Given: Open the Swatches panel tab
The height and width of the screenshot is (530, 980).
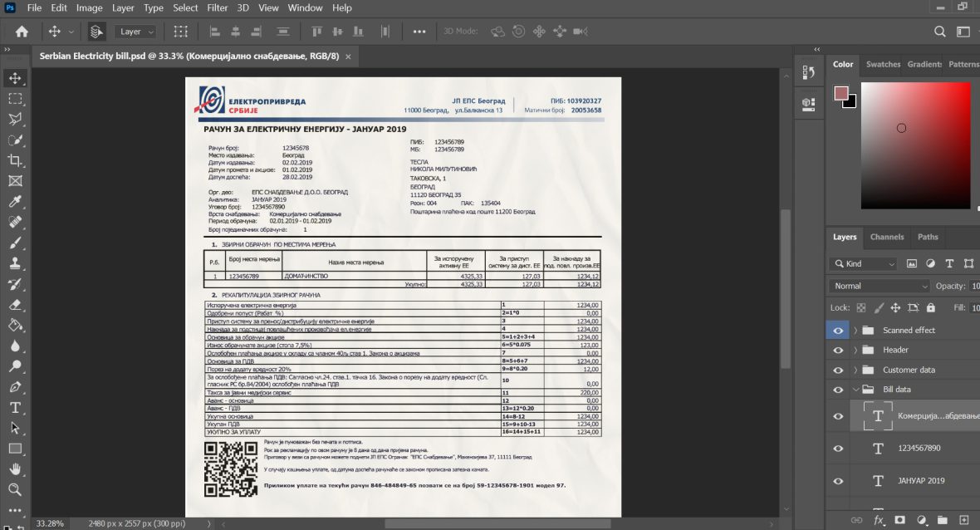Looking at the screenshot, I should pyautogui.click(x=882, y=64).
